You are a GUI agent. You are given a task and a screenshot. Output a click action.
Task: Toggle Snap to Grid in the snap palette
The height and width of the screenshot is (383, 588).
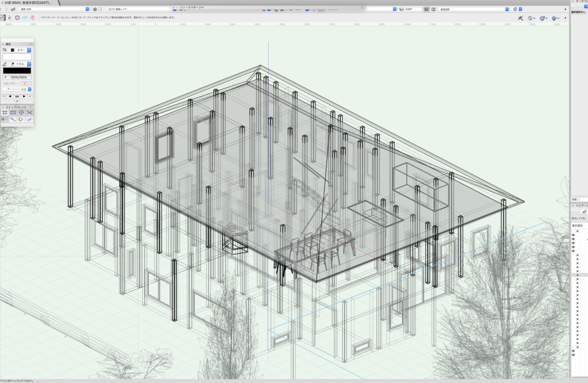click(4, 113)
